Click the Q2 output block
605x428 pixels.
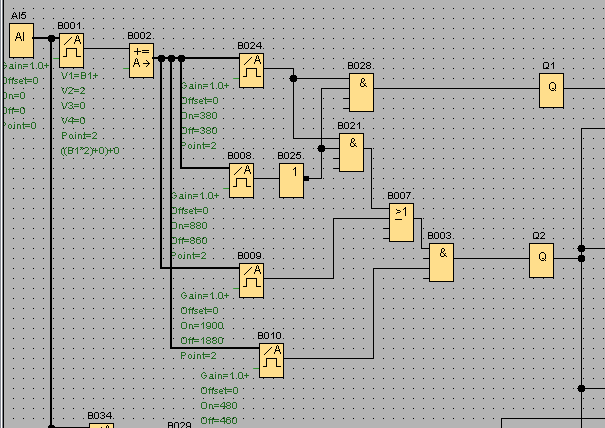(x=541, y=260)
